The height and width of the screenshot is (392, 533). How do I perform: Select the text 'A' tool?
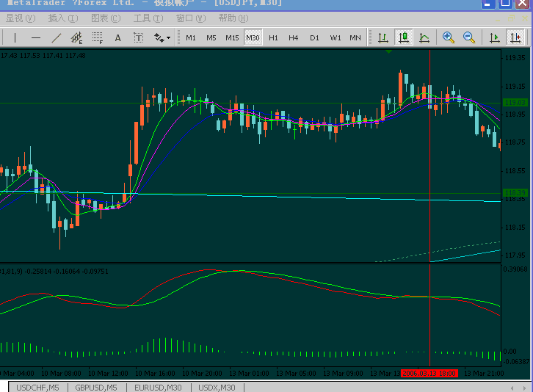(117, 37)
